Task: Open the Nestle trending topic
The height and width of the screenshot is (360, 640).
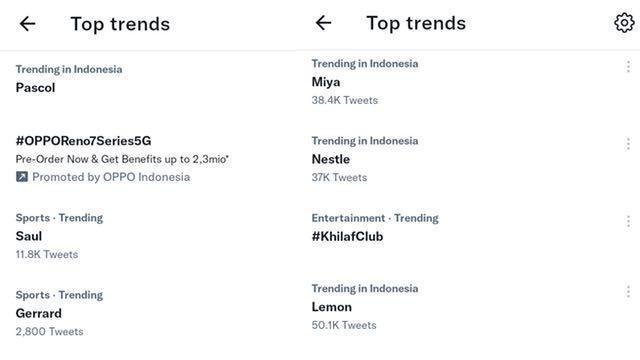Action: coord(331,159)
